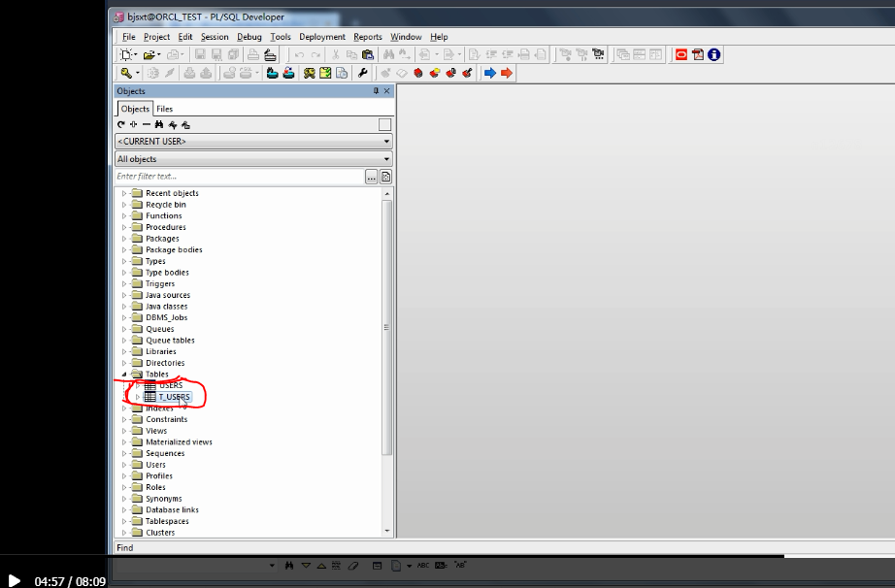Select the Synonyms folder
Image resolution: width=895 pixels, height=588 pixels.
(x=163, y=499)
